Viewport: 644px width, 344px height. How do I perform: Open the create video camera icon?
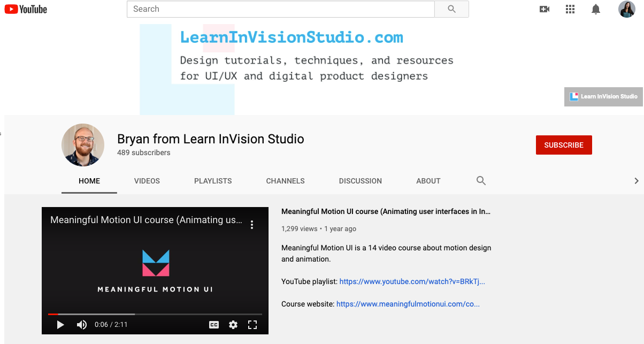coord(545,9)
